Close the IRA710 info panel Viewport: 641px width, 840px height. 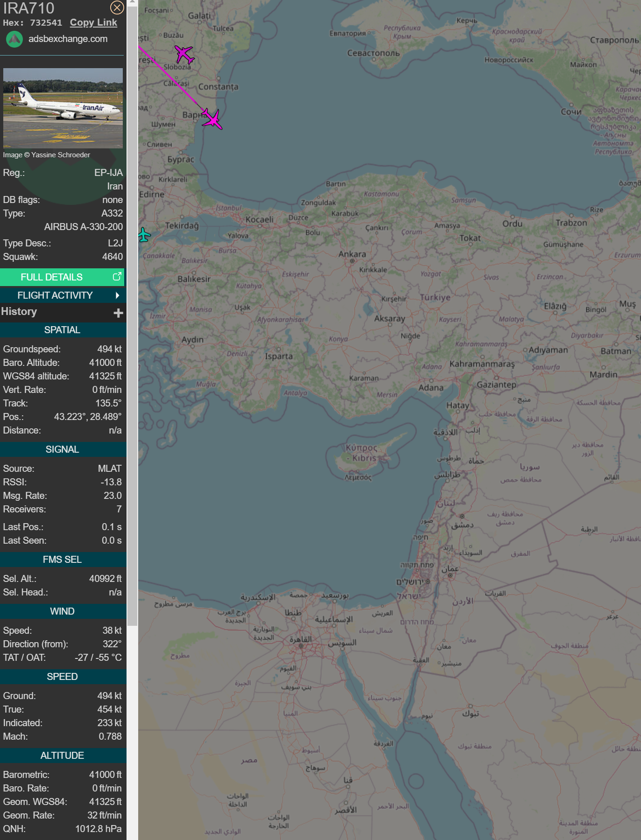pyautogui.click(x=117, y=7)
